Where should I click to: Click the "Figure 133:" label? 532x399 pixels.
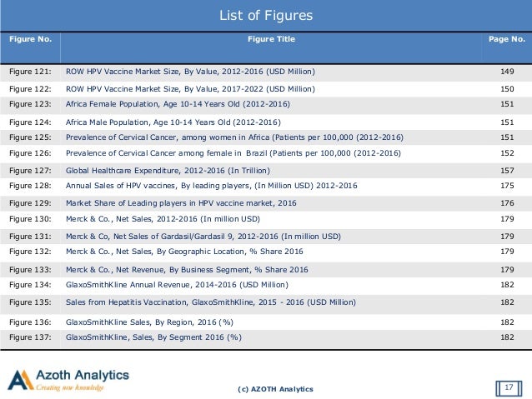click(30, 270)
